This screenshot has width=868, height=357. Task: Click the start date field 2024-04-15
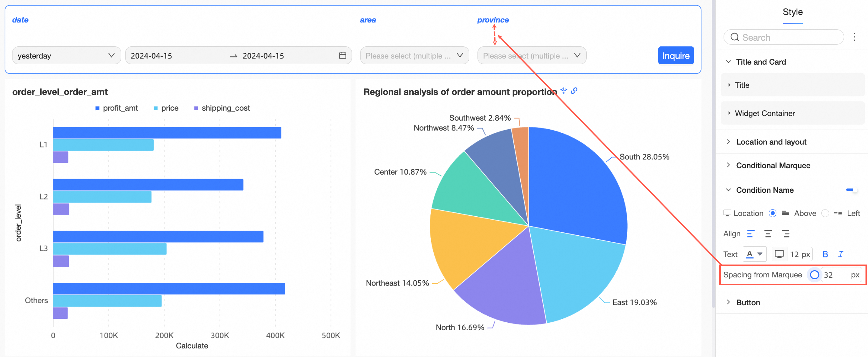point(152,56)
